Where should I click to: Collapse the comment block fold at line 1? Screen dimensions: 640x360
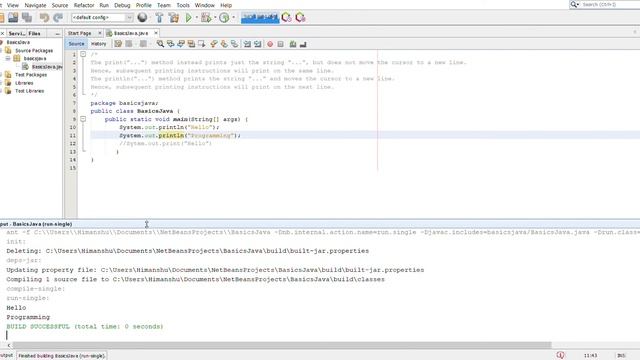click(x=83, y=54)
